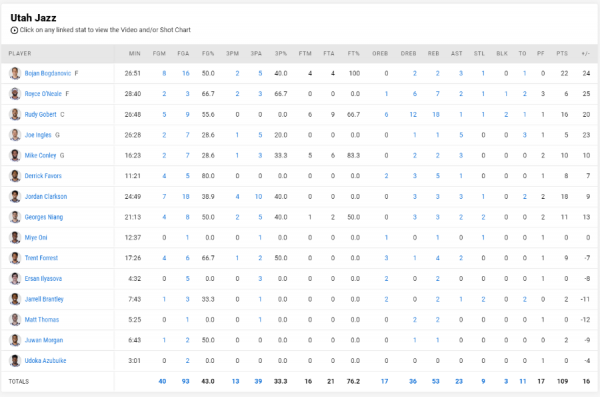Click Mike Conley's headshot thumbnail
This screenshot has height=397, width=600.
[15, 155]
